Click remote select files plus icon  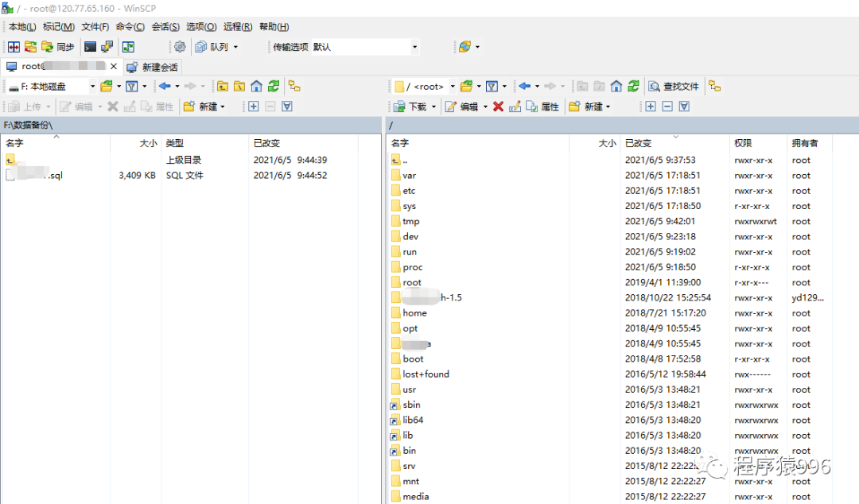(x=651, y=107)
